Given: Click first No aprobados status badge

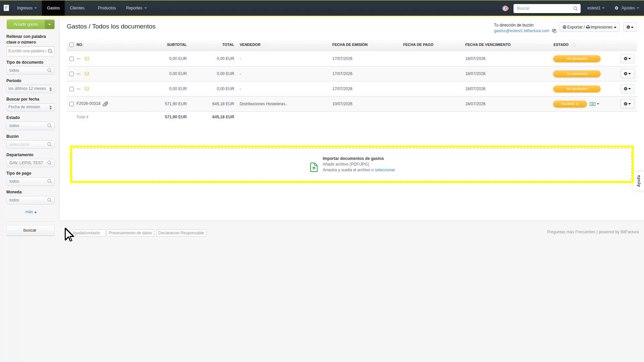Looking at the screenshot, I should [577, 59].
